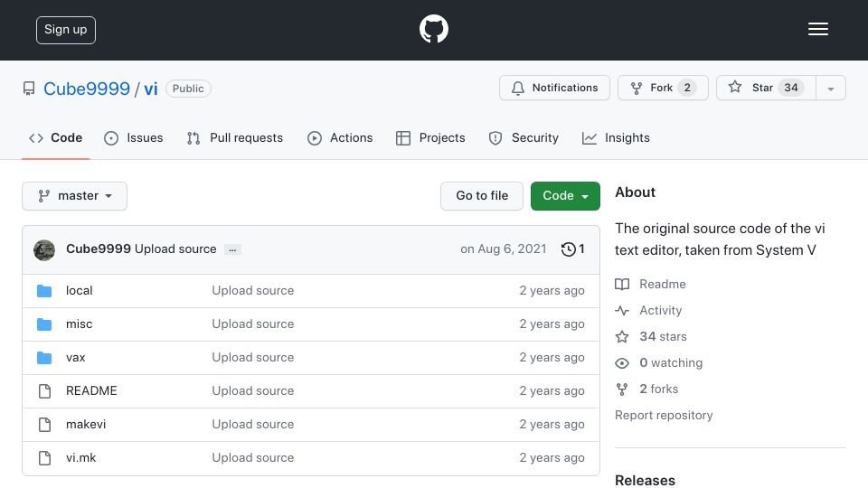This screenshot has width=868, height=488.
Task: Click the Go to file button
Action: pos(482,196)
